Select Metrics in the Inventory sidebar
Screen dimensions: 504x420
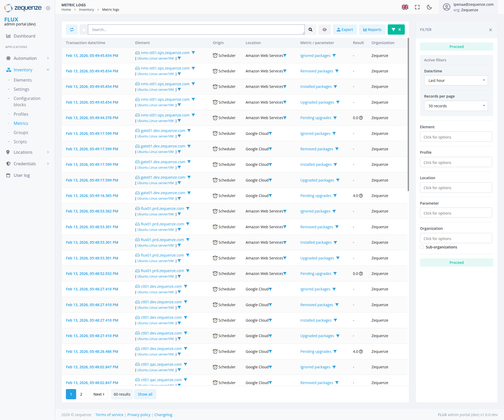coord(21,123)
